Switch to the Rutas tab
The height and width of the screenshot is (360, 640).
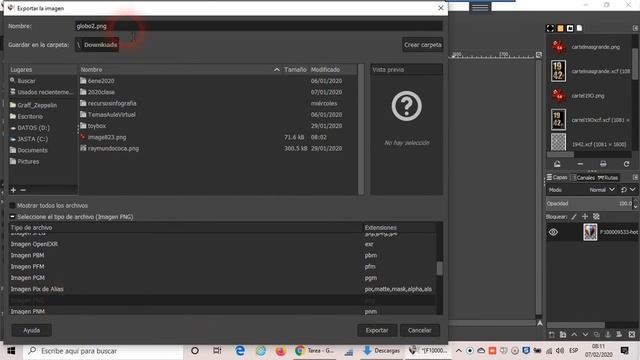tap(608, 177)
